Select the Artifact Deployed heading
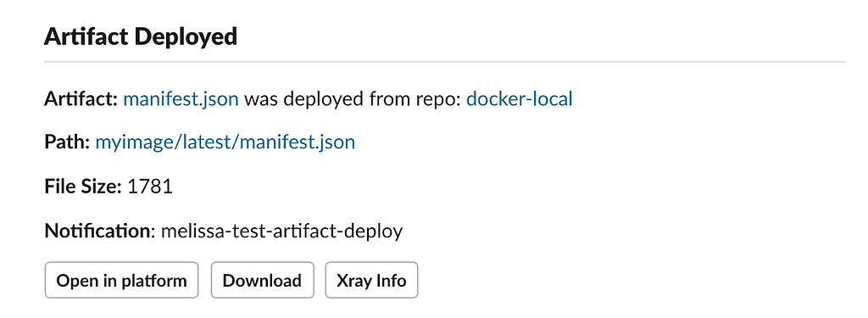 [141, 37]
